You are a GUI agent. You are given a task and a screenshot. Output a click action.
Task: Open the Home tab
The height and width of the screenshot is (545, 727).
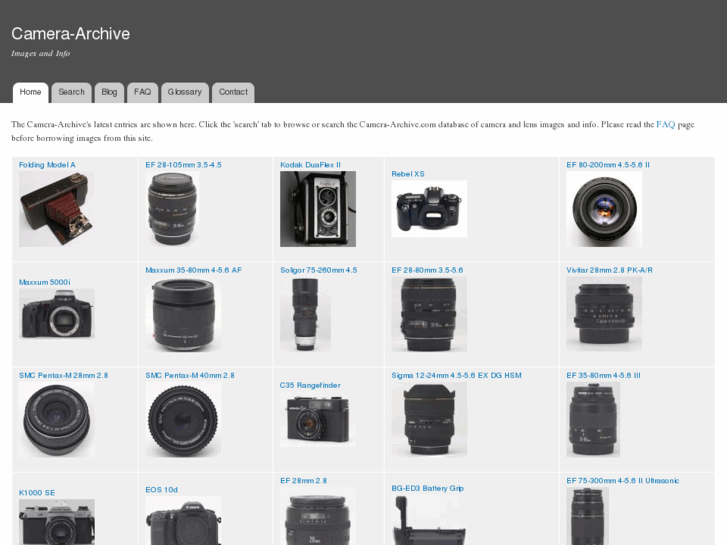click(x=31, y=92)
